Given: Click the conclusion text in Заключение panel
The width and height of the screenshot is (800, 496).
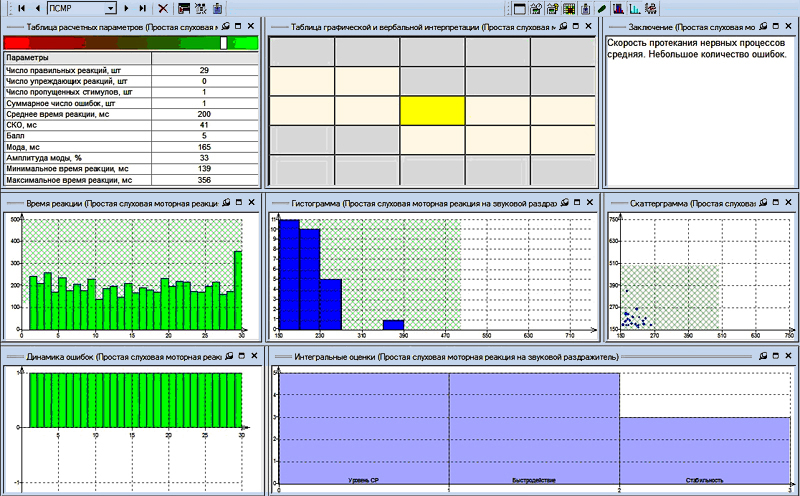Looking at the screenshot, I should coord(696,49).
